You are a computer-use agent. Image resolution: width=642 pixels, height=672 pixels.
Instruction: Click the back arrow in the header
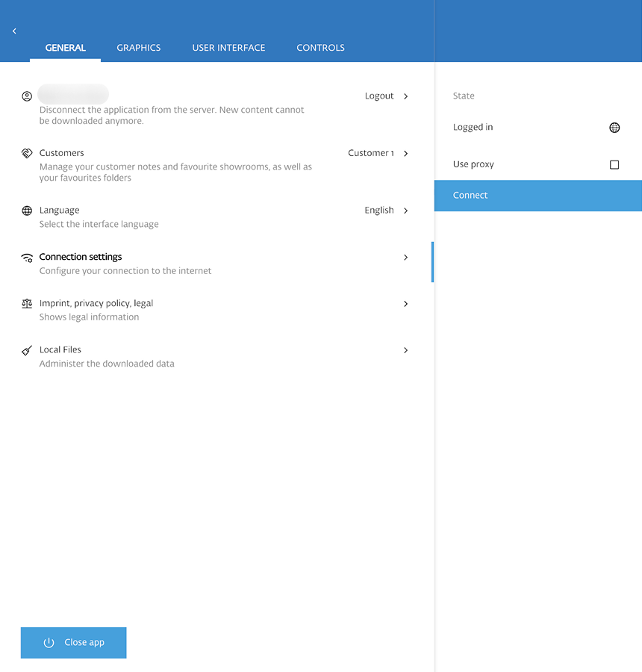[x=14, y=31]
